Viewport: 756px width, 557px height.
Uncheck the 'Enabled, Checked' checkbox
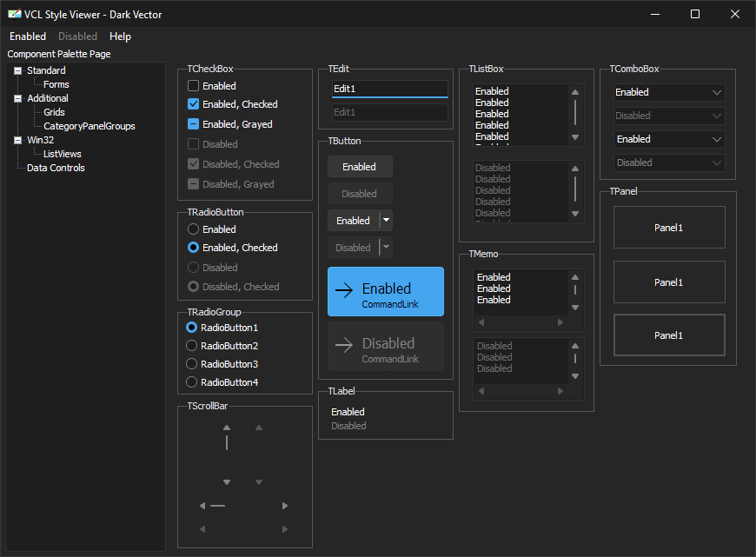[x=193, y=104]
